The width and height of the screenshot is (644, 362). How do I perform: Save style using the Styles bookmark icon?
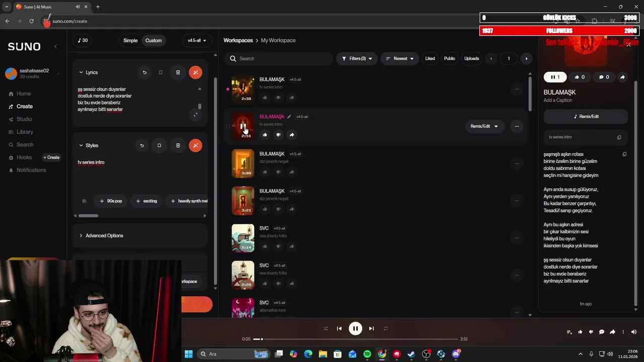(x=159, y=145)
